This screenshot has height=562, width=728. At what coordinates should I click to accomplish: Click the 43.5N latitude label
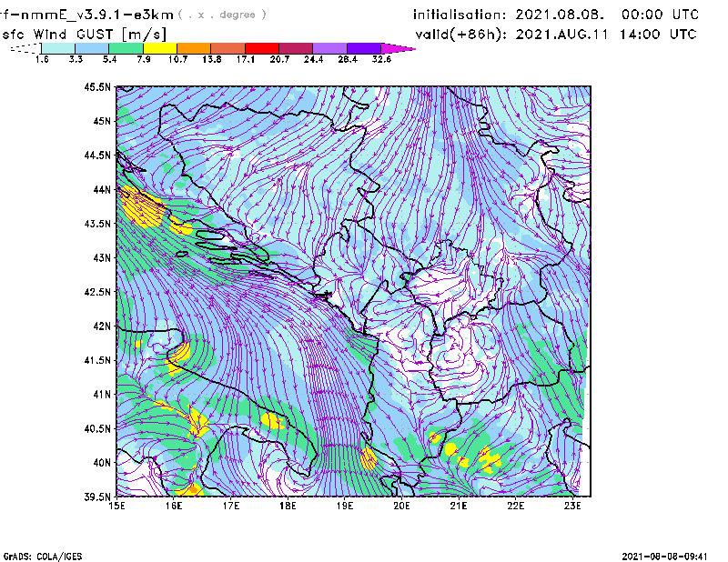(x=97, y=224)
